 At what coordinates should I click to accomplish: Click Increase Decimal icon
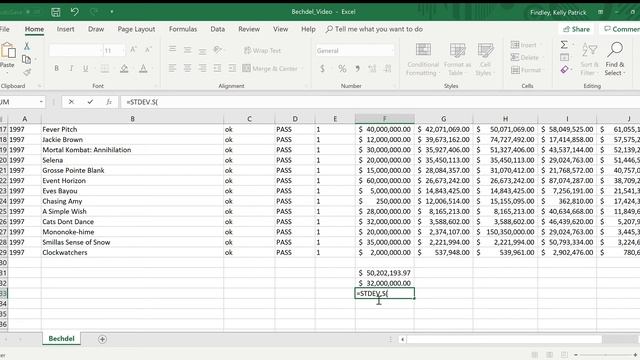(372, 68)
